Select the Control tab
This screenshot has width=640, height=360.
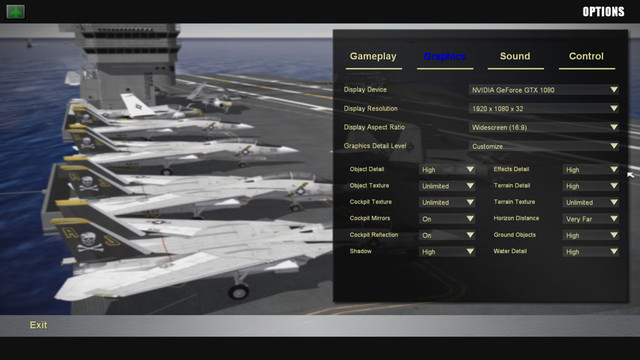pos(586,56)
